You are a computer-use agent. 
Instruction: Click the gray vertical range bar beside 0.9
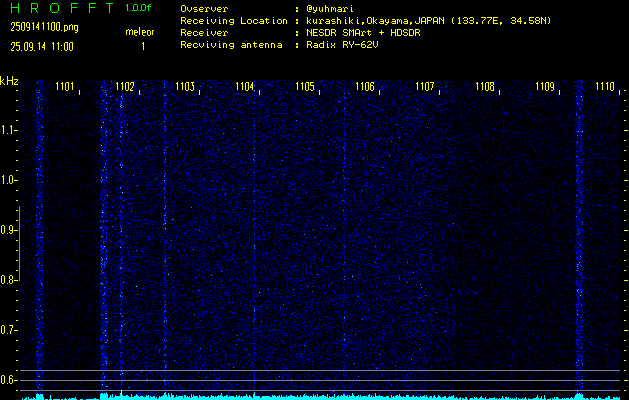(19, 243)
